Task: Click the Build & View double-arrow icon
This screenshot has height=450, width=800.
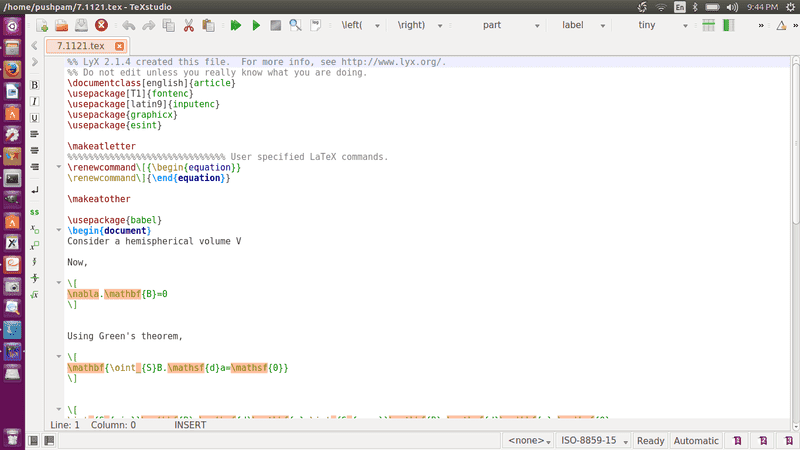Action: click(236, 24)
